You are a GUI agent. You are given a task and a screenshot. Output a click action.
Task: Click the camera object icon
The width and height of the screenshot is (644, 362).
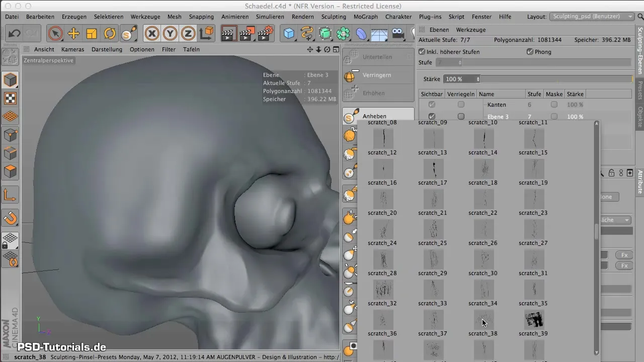tap(398, 34)
